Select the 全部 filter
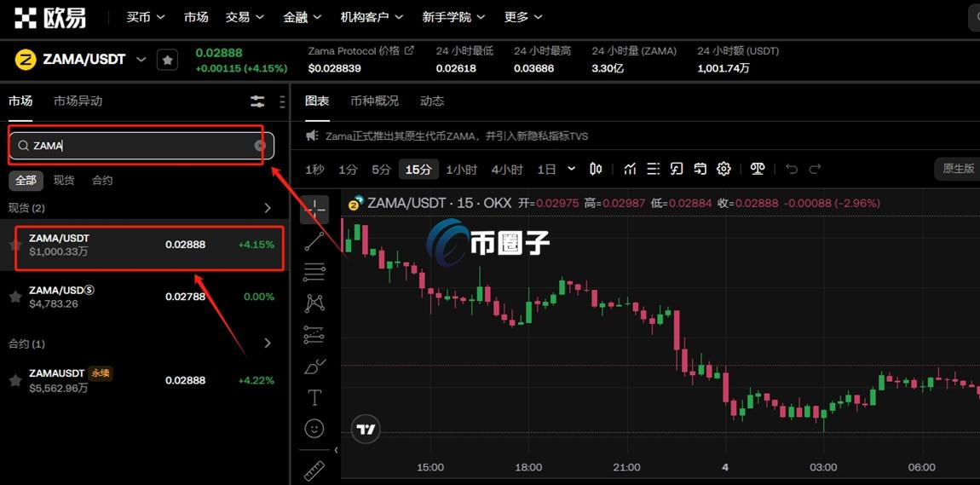 [x=26, y=181]
